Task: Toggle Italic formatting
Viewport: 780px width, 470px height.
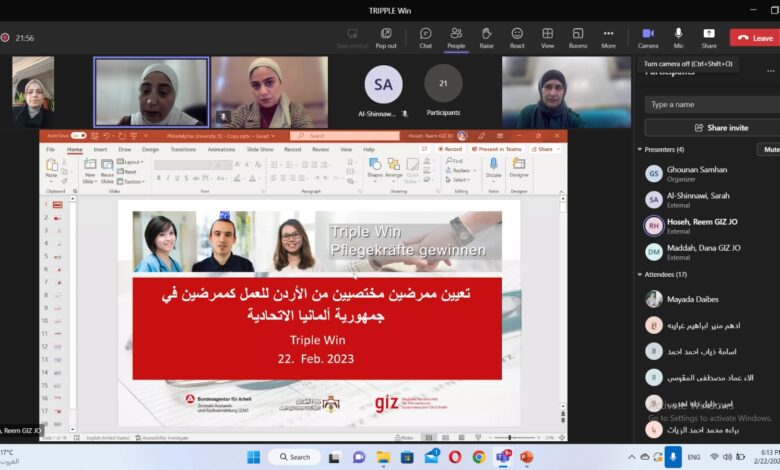Action: point(168,178)
